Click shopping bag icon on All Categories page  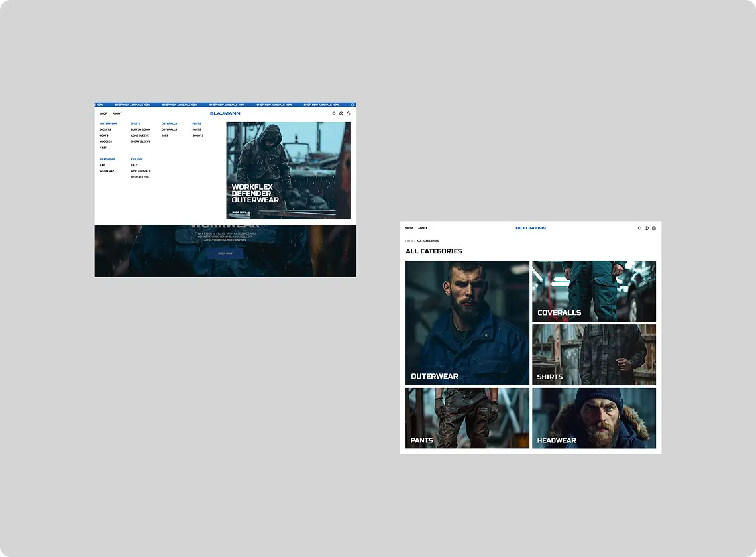pyautogui.click(x=654, y=228)
